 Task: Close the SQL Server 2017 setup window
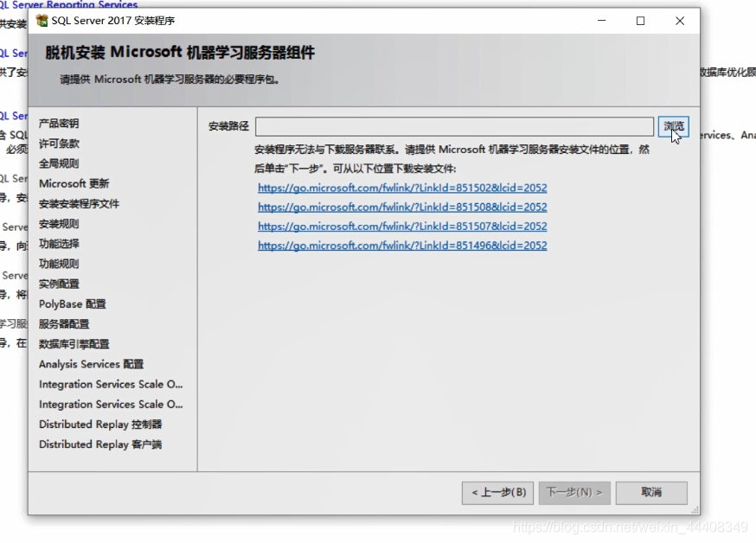(x=680, y=21)
